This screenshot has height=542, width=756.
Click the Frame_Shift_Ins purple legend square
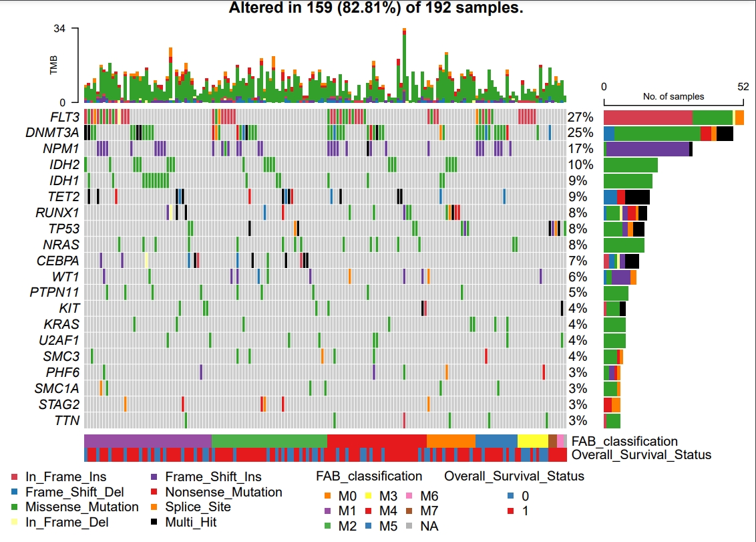154,477
